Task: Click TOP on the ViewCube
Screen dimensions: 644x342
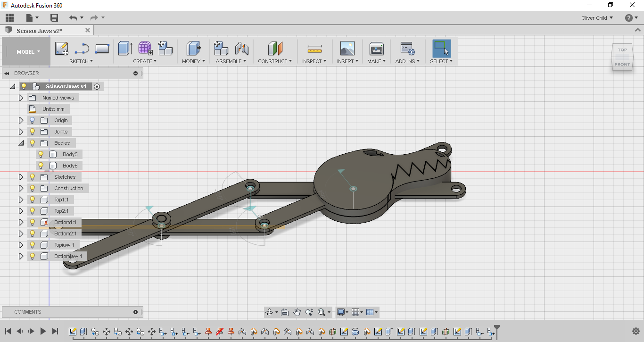Action: (x=622, y=50)
